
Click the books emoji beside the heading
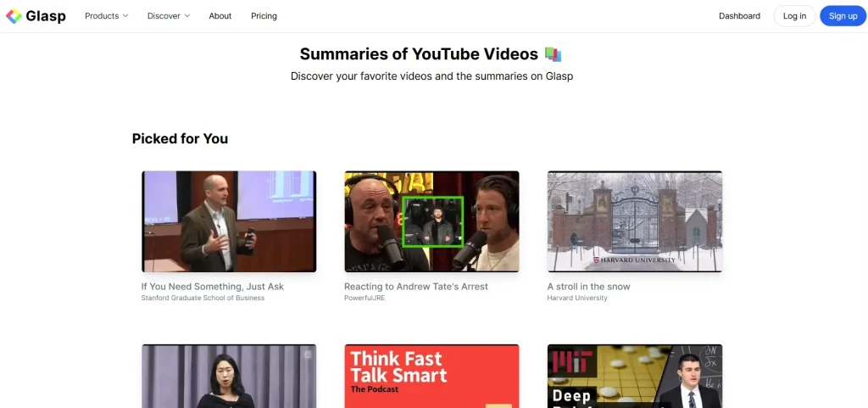point(553,54)
